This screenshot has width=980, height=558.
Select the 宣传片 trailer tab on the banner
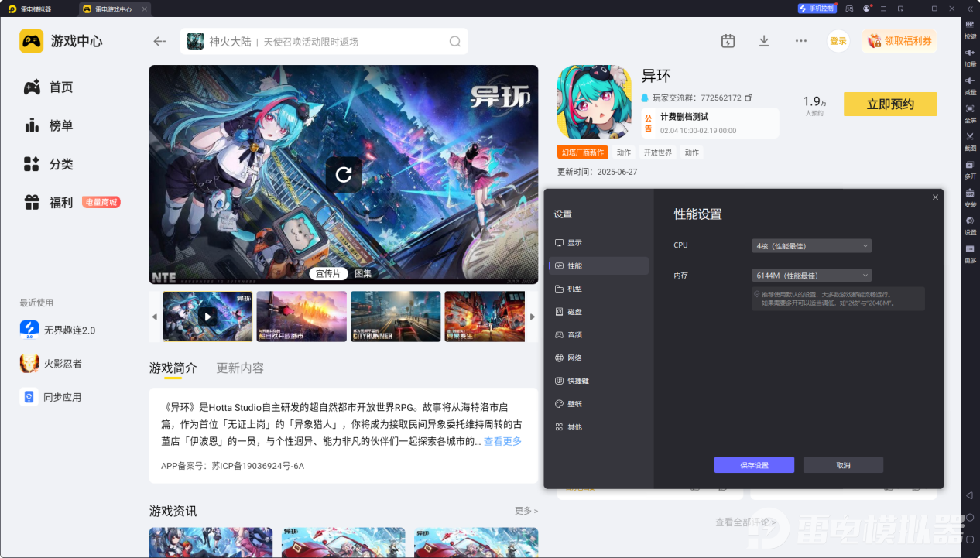(328, 273)
